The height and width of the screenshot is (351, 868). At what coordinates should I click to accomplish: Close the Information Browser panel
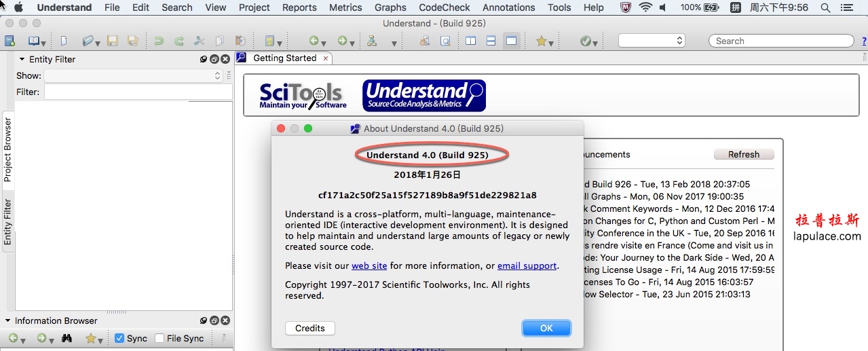coord(225,320)
